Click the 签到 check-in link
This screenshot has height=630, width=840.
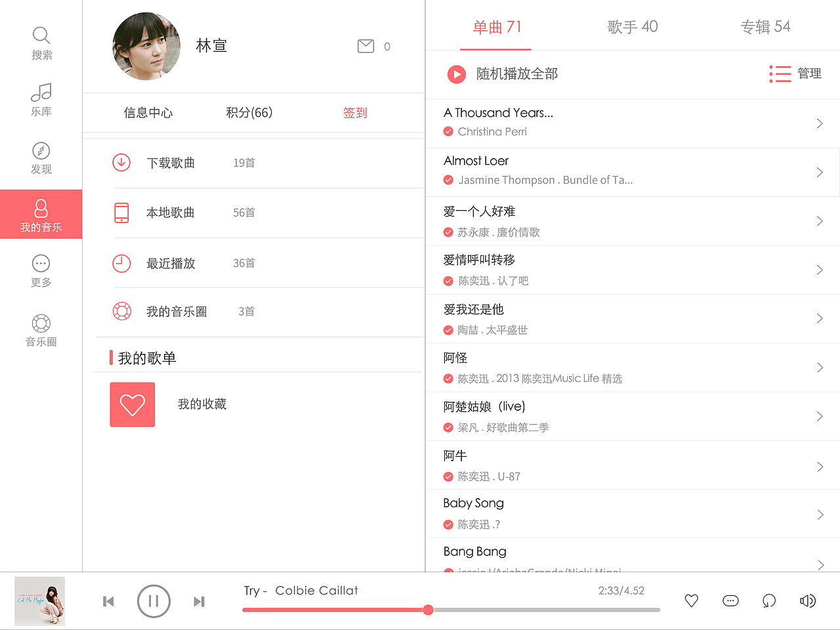(355, 113)
